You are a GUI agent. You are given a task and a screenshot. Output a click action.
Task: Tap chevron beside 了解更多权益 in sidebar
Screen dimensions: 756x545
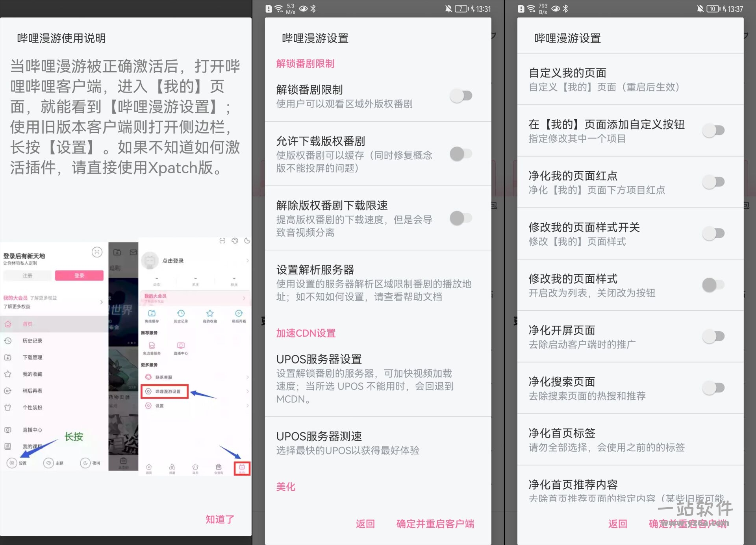click(x=101, y=302)
